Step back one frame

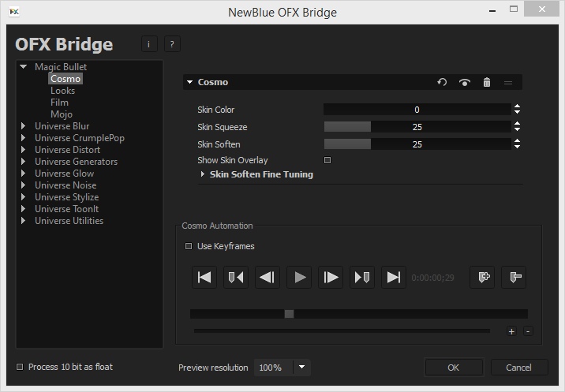[268, 278]
